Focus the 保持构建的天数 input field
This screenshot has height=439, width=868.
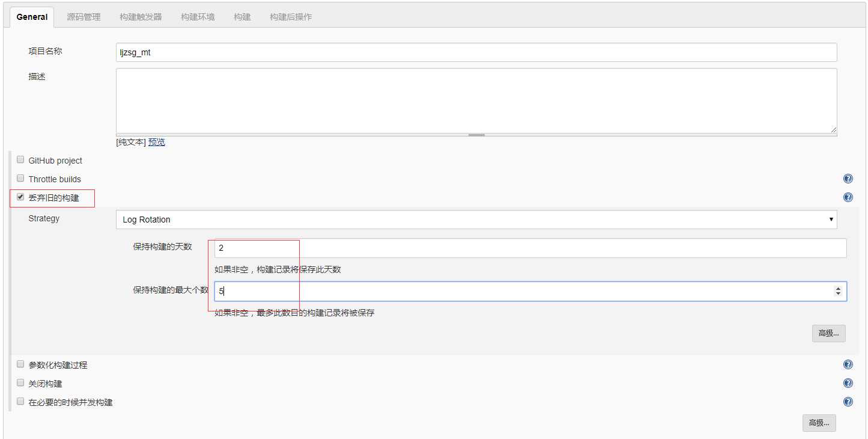click(x=530, y=248)
